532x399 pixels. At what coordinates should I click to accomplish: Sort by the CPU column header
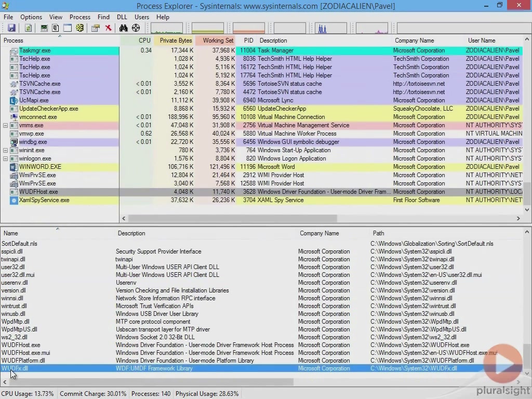point(137,41)
